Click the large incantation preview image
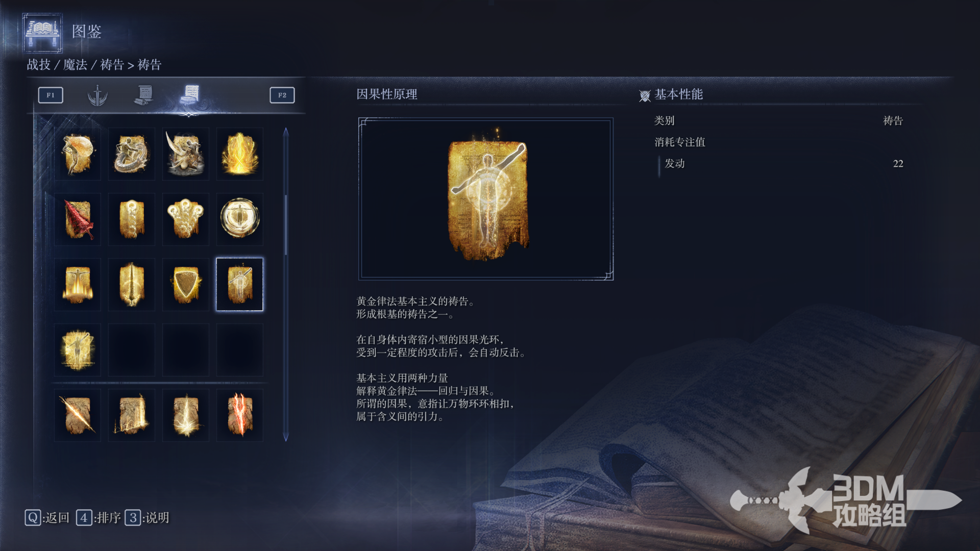Image resolution: width=980 pixels, height=551 pixels. tap(486, 199)
